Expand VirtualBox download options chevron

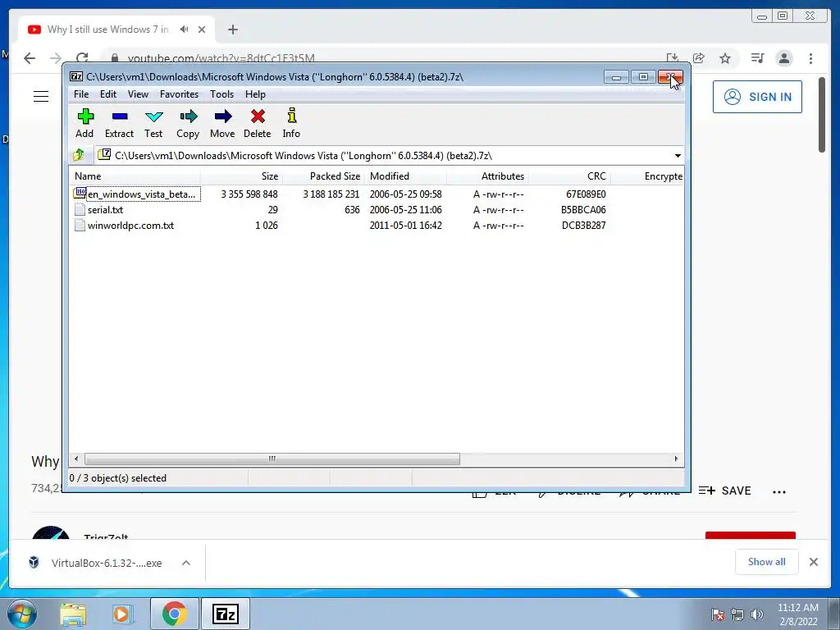pos(186,563)
